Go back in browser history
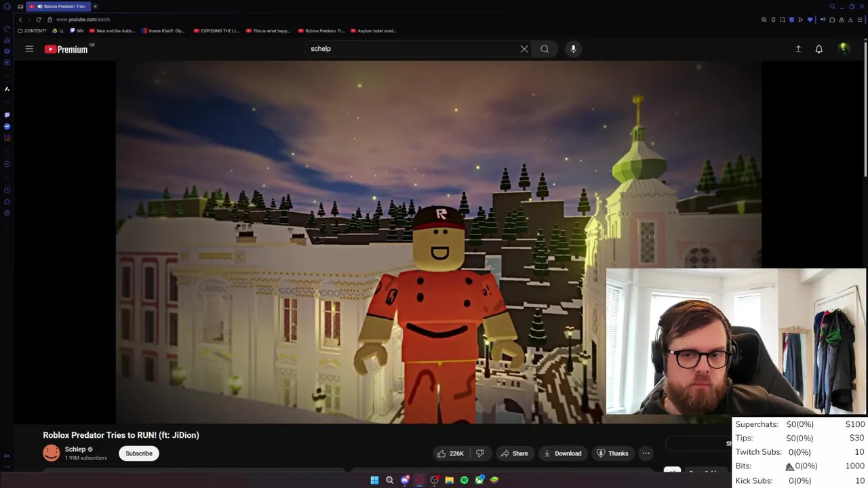This screenshot has height=488, width=868. 20,20
